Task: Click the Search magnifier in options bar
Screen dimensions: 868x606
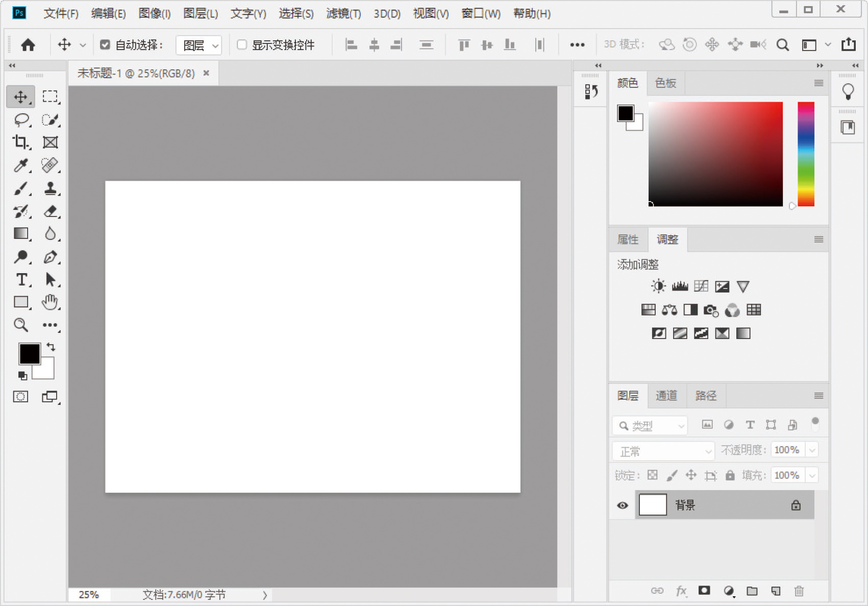Action: (782, 45)
